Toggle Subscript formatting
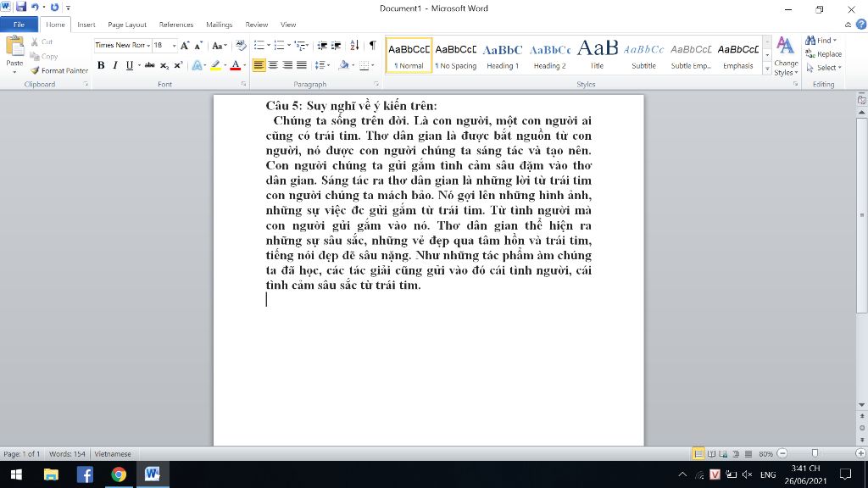This screenshot has height=488, width=868. coord(164,65)
